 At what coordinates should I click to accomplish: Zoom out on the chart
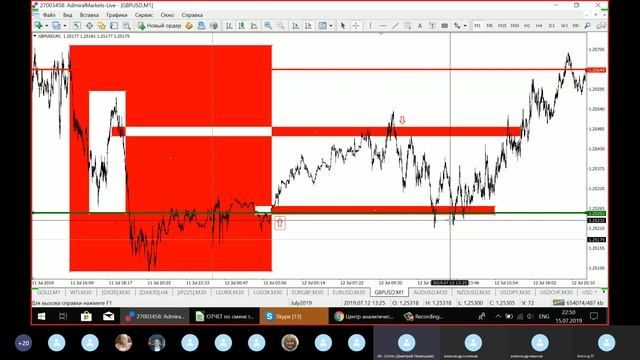tap(280, 26)
